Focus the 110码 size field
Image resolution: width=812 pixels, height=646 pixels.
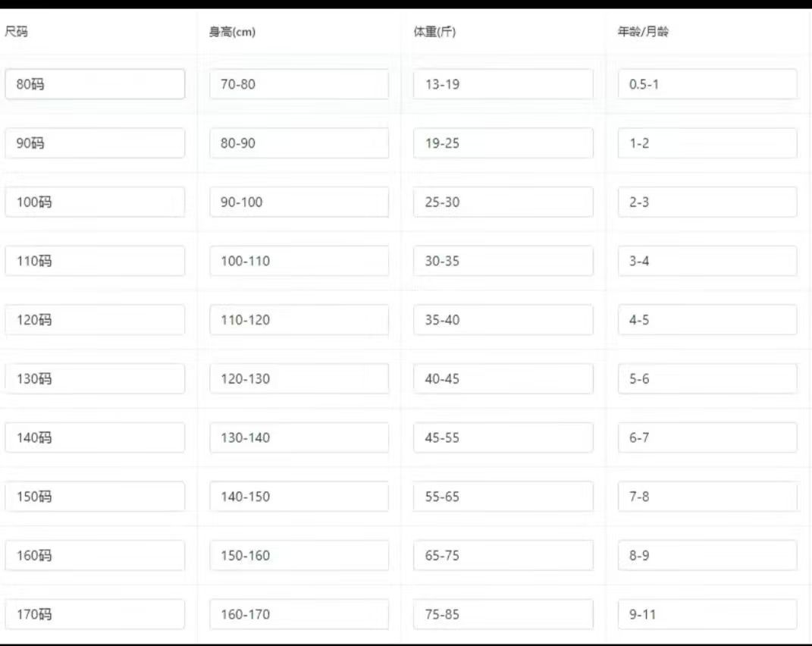coord(95,261)
